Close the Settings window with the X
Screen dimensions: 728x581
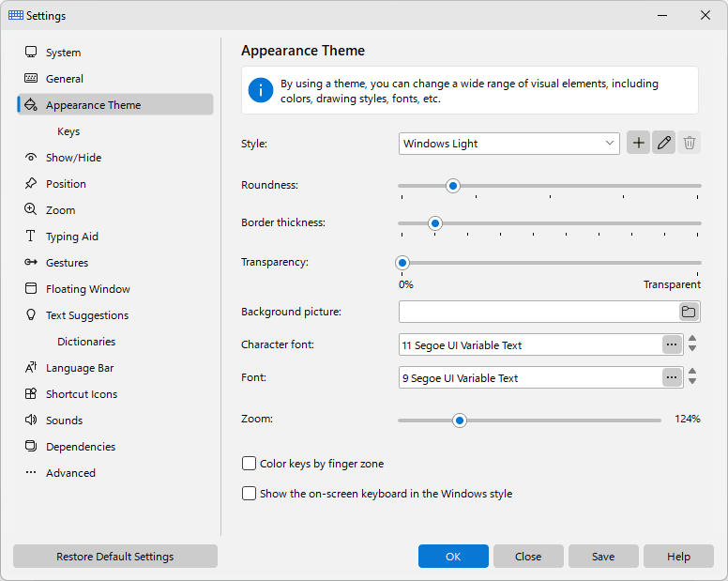pyautogui.click(x=705, y=15)
